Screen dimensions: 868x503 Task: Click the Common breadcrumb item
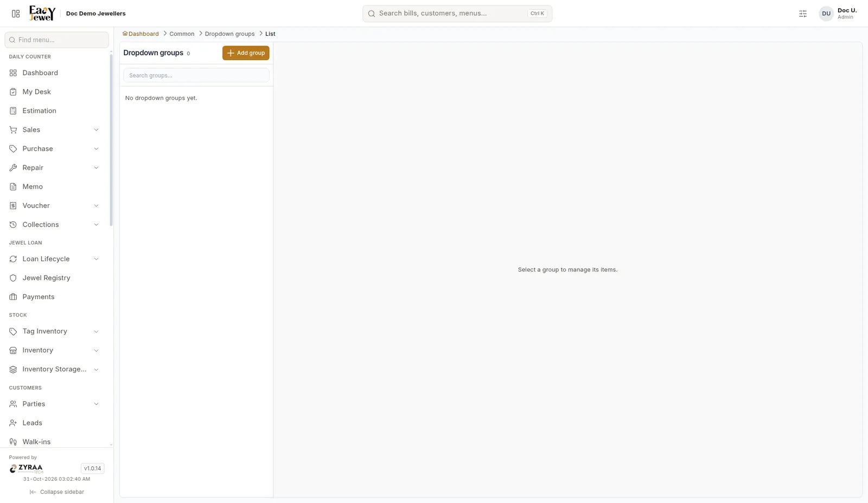click(x=182, y=34)
